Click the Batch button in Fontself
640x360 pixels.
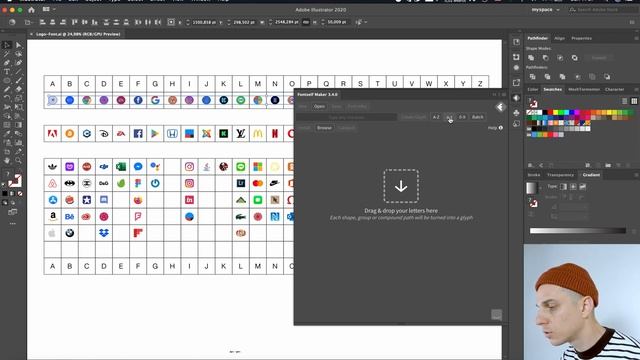click(478, 117)
